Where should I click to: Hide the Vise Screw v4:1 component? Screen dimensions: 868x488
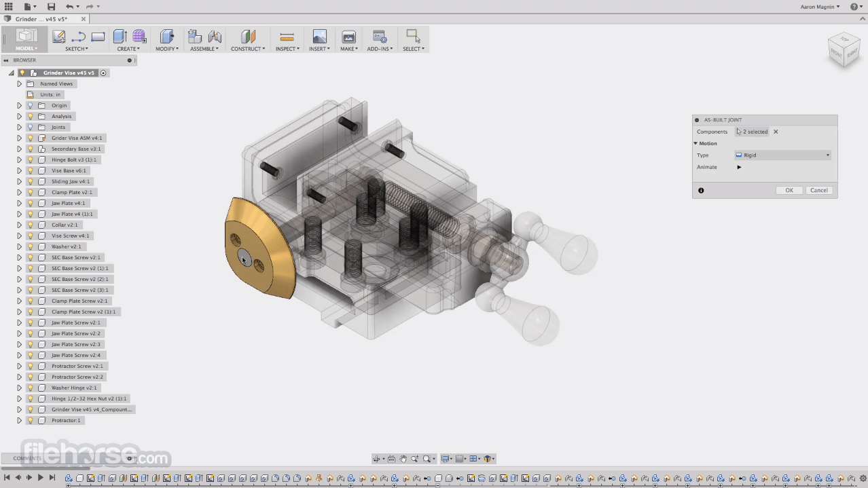coord(30,236)
